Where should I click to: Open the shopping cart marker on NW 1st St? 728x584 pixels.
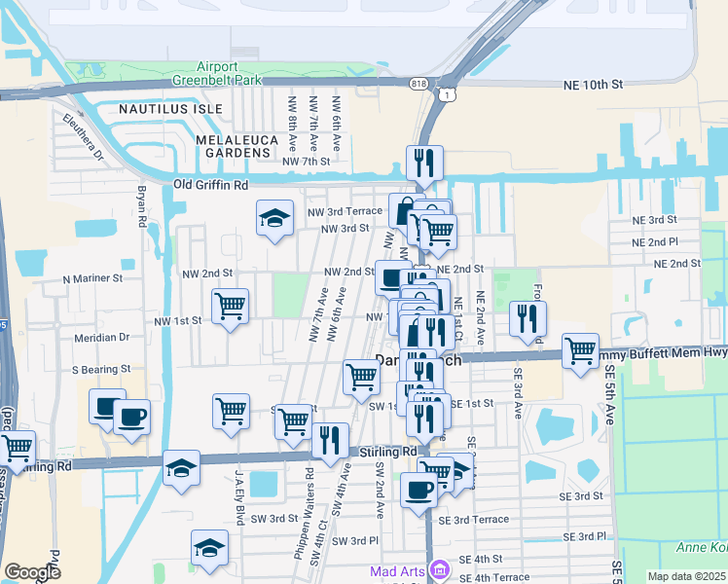tap(230, 307)
